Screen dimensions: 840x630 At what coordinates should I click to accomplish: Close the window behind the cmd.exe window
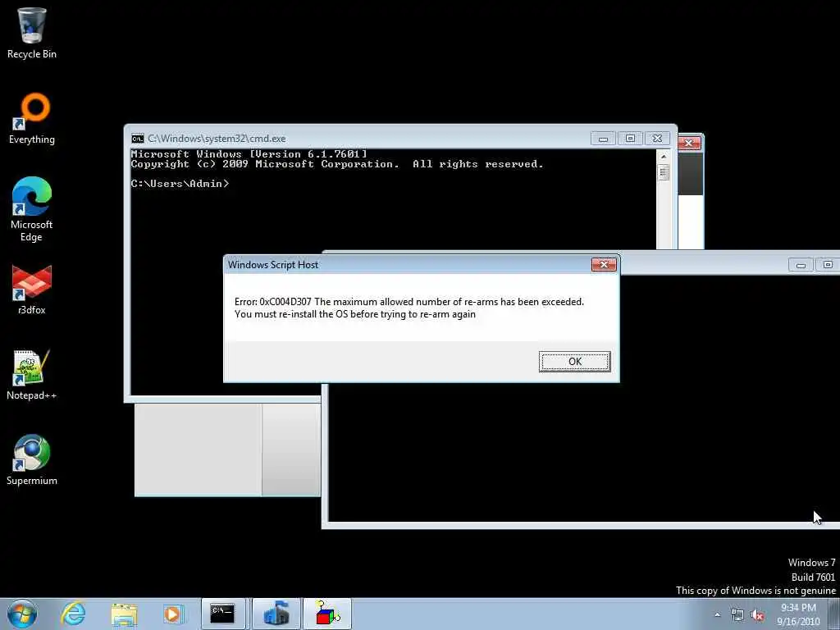coord(689,143)
